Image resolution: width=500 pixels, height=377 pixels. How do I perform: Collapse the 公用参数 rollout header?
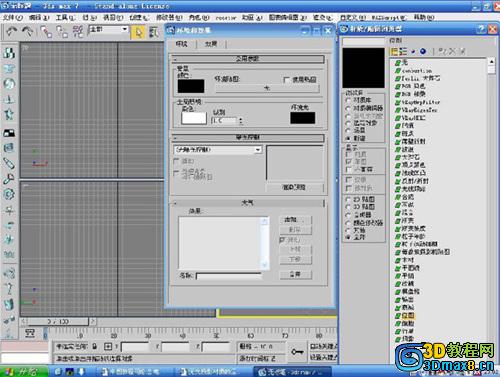[248, 59]
